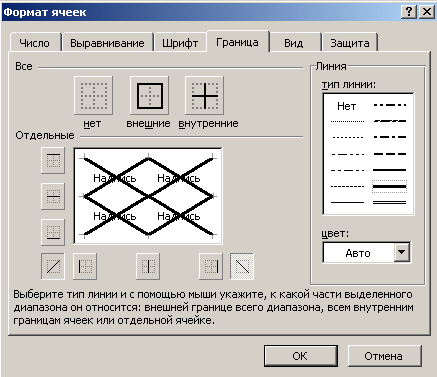The width and height of the screenshot is (437, 377).
Task: Apply the 'внешние' outline border preset
Action: [x=149, y=95]
